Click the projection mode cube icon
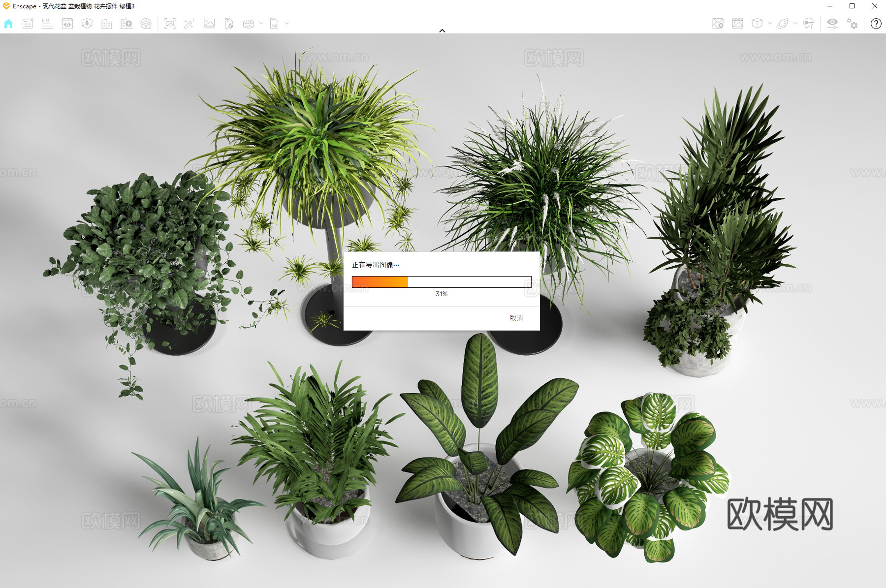The image size is (886, 588). pyautogui.click(x=757, y=24)
